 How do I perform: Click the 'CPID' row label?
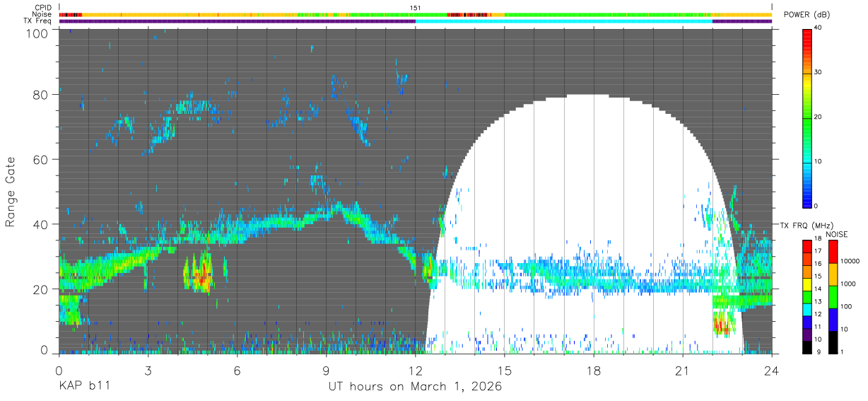pyautogui.click(x=44, y=8)
